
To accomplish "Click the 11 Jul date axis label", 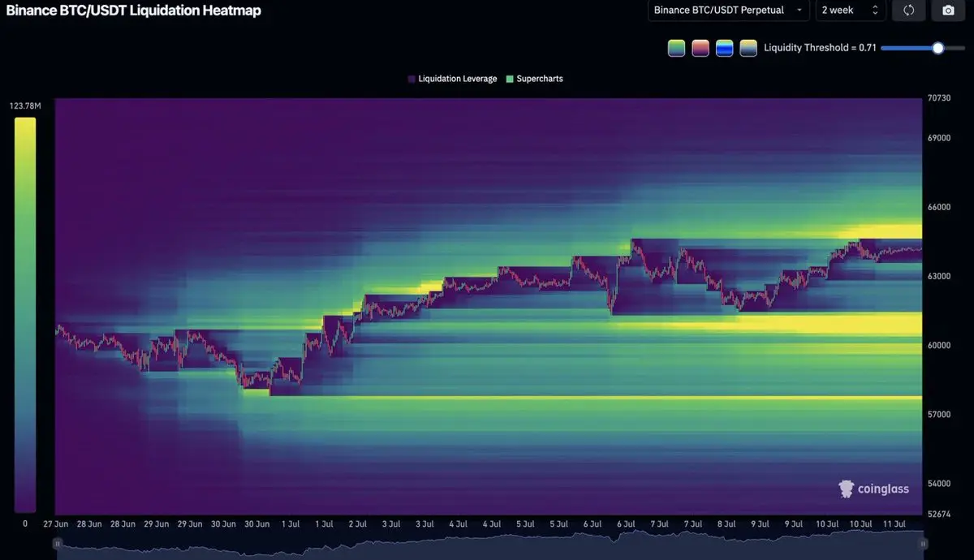I will pos(896,524).
